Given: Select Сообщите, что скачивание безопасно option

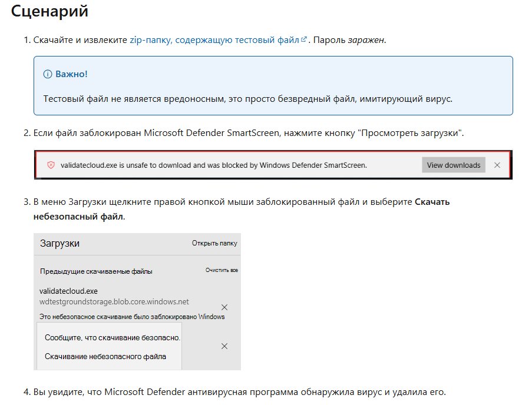Looking at the screenshot, I should (113, 337).
